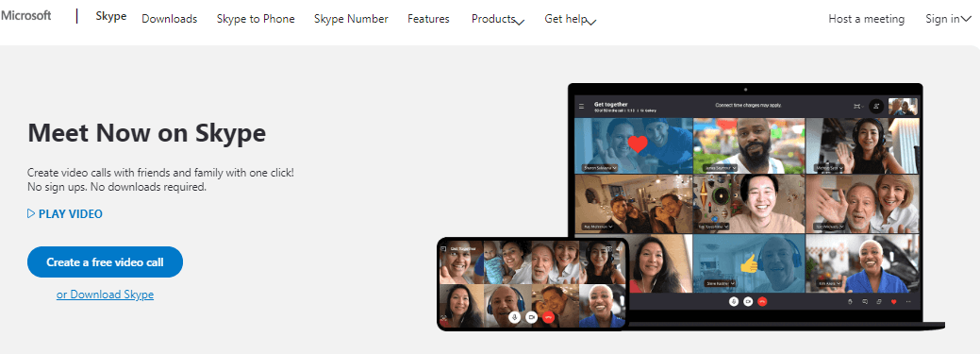Expand the Sign in dropdown

pyautogui.click(x=948, y=19)
